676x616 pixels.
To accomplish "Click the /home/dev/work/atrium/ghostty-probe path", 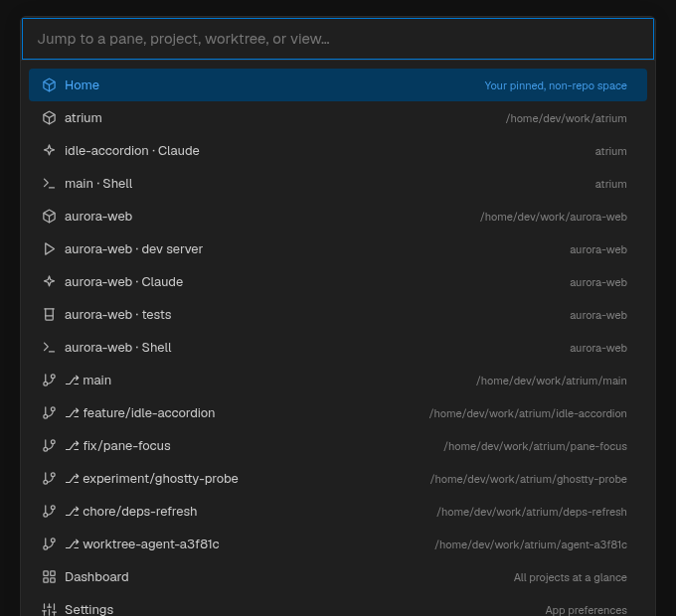I will click(528, 479).
